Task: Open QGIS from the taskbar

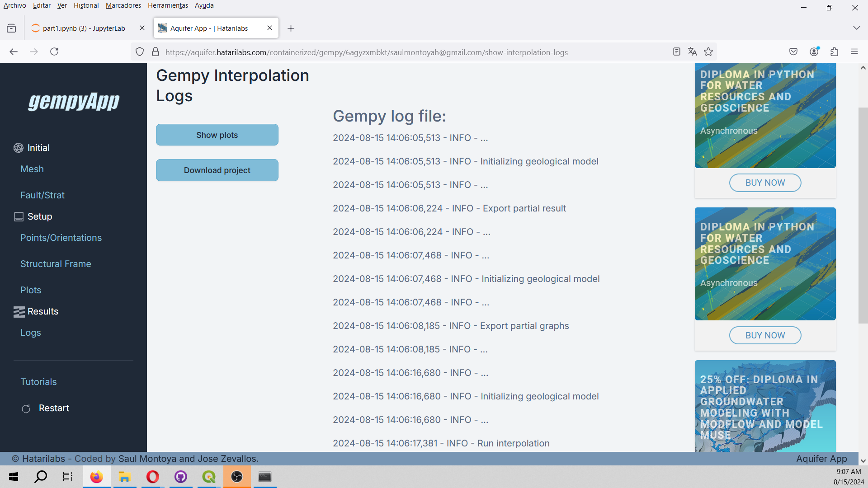Action: tap(209, 477)
